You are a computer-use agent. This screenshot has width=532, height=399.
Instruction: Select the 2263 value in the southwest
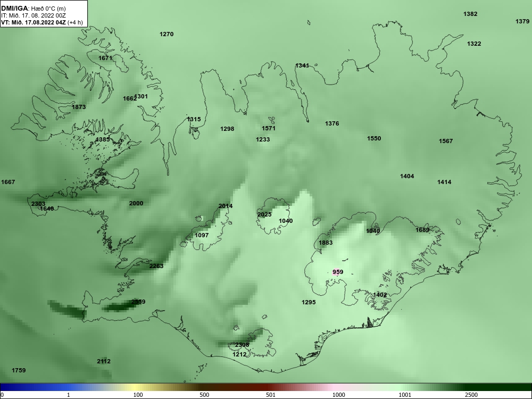pos(156,266)
